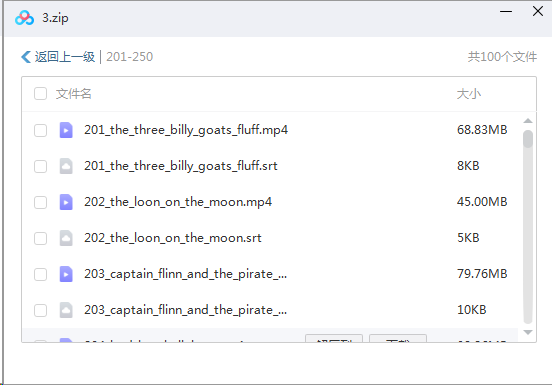The height and width of the screenshot is (385, 552).
Task: Click video icon of 202_the_loon_on_the_moon.mp4
Action: point(66,202)
